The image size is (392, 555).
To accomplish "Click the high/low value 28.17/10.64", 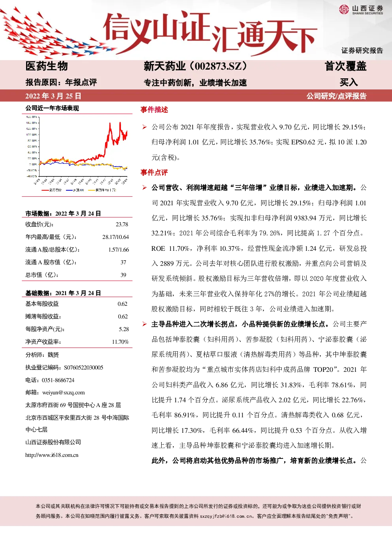I will pos(115,237).
